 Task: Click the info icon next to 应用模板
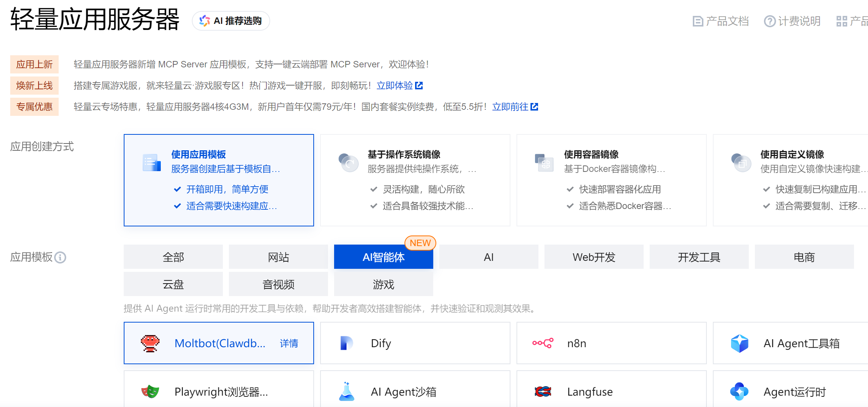(x=60, y=257)
